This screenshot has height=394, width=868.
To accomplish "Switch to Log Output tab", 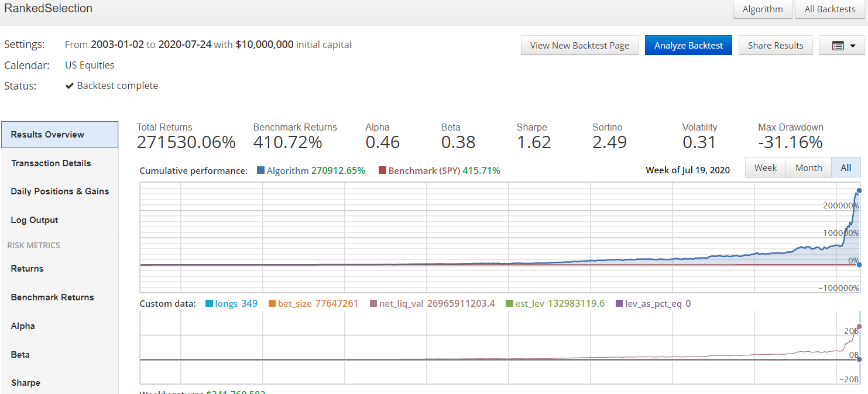I will click(35, 220).
